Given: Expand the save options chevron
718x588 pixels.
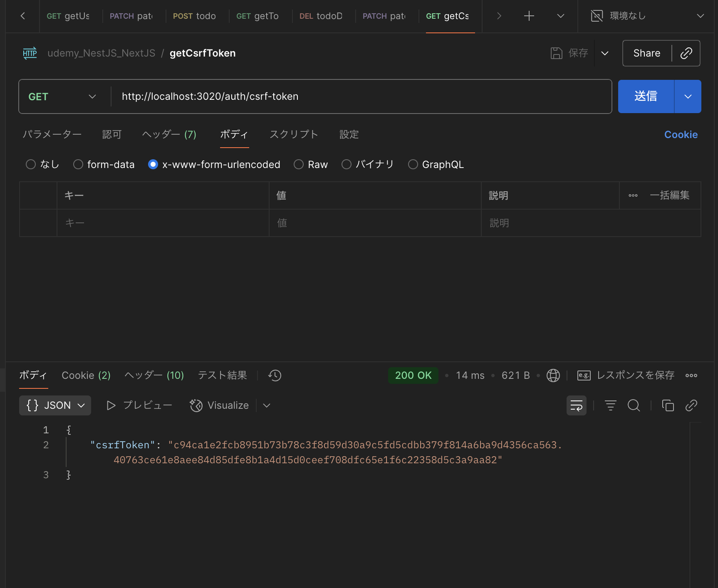Looking at the screenshot, I should point(605,53).
